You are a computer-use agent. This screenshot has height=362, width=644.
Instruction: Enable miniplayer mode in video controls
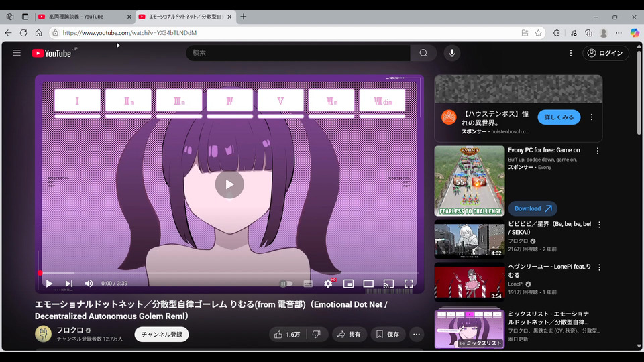click(348, 284)
